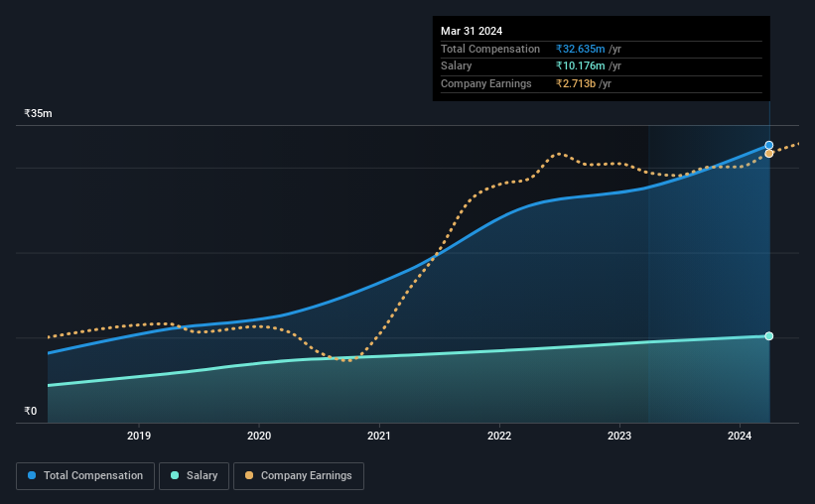This screenshot has width=815, height=504.
Task: Select the orange Company Earnings data point
Action: [x=768, y=154]
